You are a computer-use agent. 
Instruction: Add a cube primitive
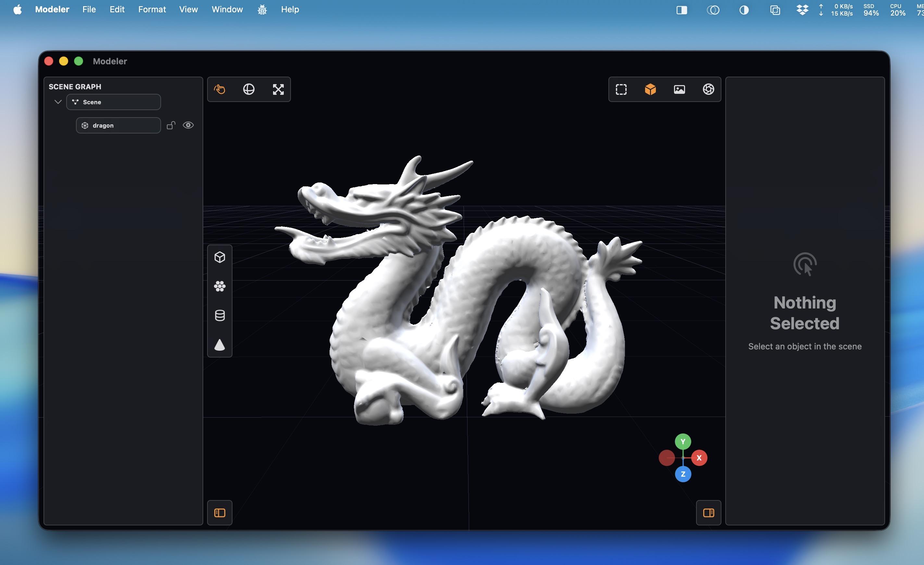[220, 257]
